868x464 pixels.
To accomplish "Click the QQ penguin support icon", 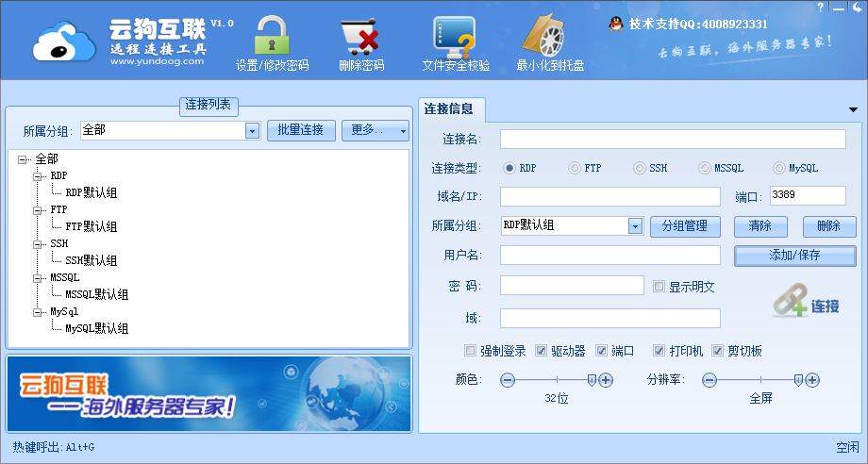I will tap(616, 24).
